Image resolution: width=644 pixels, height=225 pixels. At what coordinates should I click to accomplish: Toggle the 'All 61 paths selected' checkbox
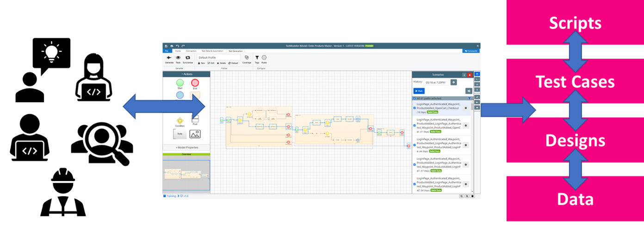click(x=414, y=98)
